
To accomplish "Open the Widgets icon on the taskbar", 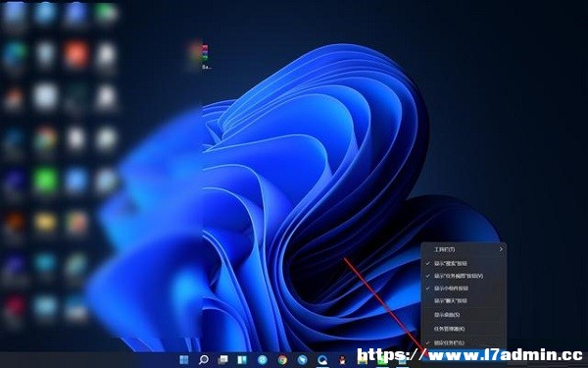I will click(x=242, y=360).
